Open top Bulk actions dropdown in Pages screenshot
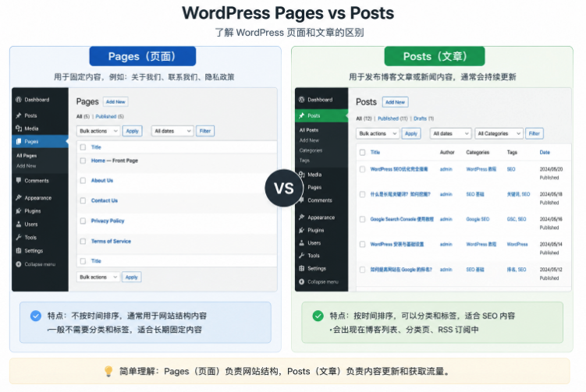Image resolution: width=586 pixels, height=392 pixels. point(98,131)
